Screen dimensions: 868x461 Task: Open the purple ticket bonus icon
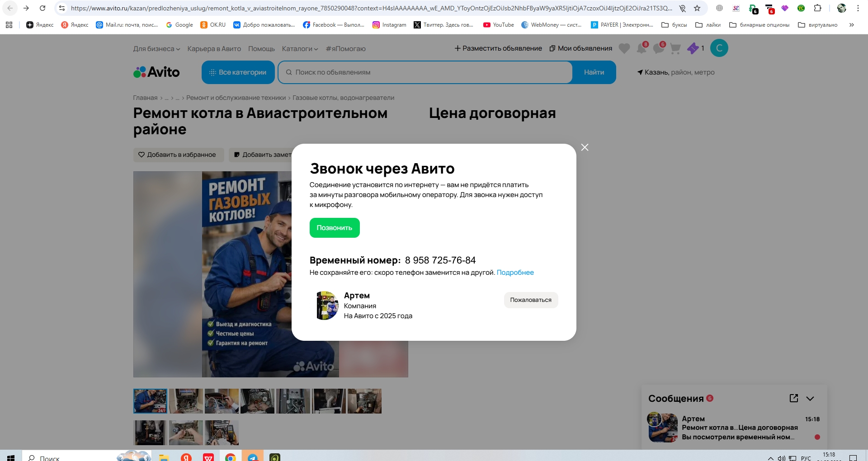click(693, 48)
